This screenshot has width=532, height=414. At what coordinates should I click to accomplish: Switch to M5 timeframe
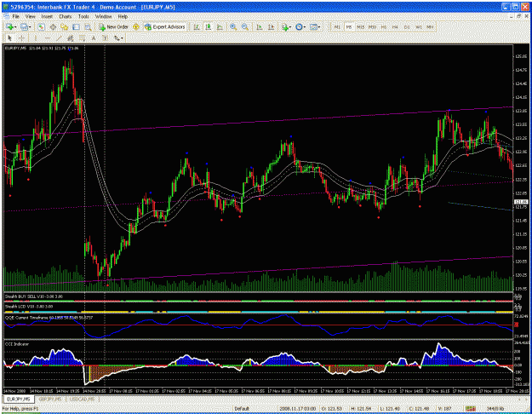tap(348, 26)
